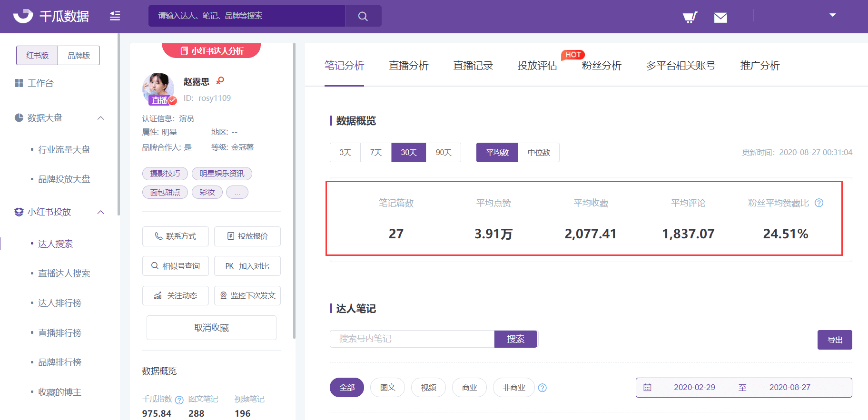Click the red pin icon beside 赵露思
The width and height of the screenshot is (868, 420).
click(220, 81)
